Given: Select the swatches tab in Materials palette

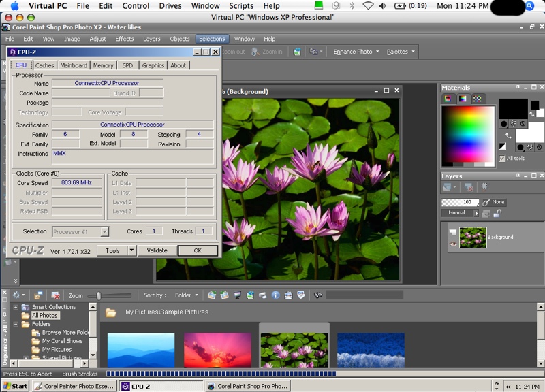Looking at the screenshot, I should coord(478,99).
